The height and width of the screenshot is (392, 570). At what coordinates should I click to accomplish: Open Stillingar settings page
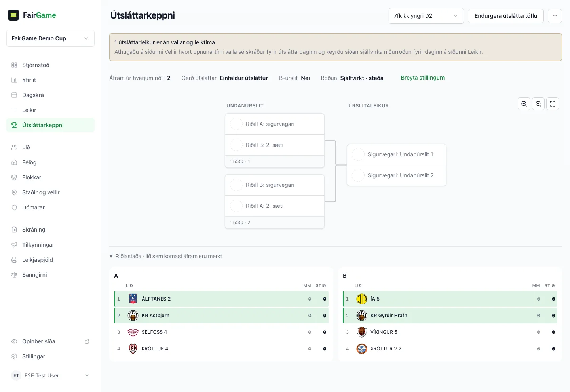50,356
